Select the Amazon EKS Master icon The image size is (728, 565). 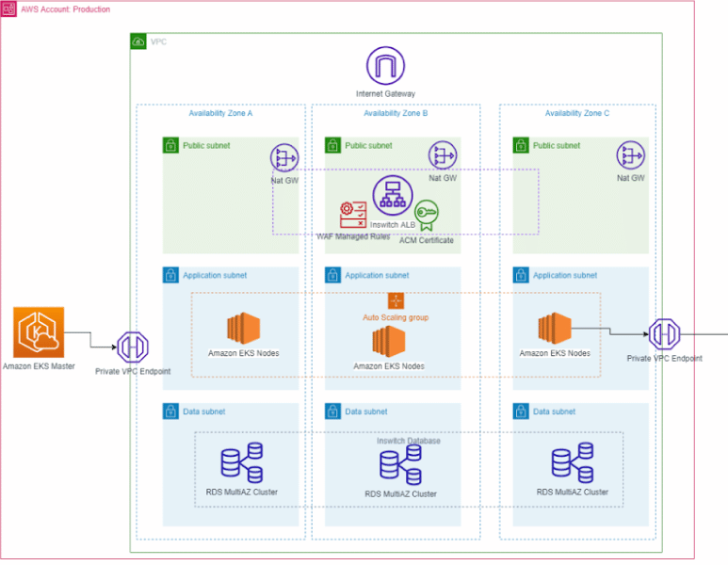coord(39,332)
